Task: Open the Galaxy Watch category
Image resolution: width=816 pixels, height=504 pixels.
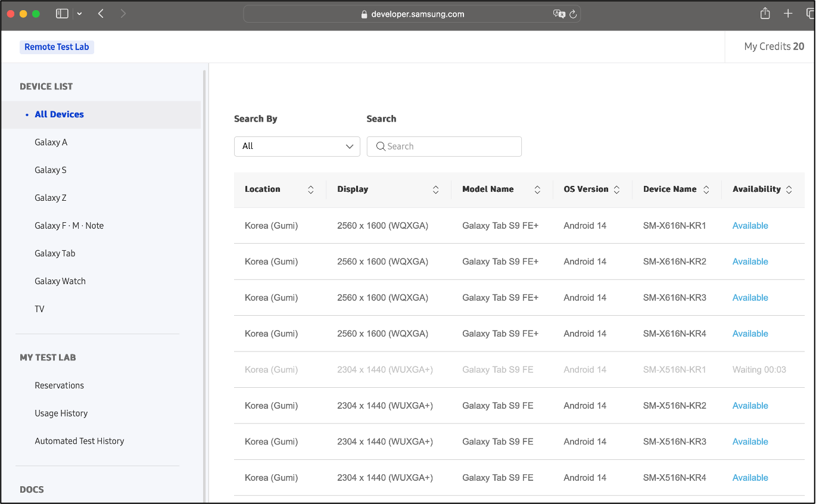Action: 60,281
